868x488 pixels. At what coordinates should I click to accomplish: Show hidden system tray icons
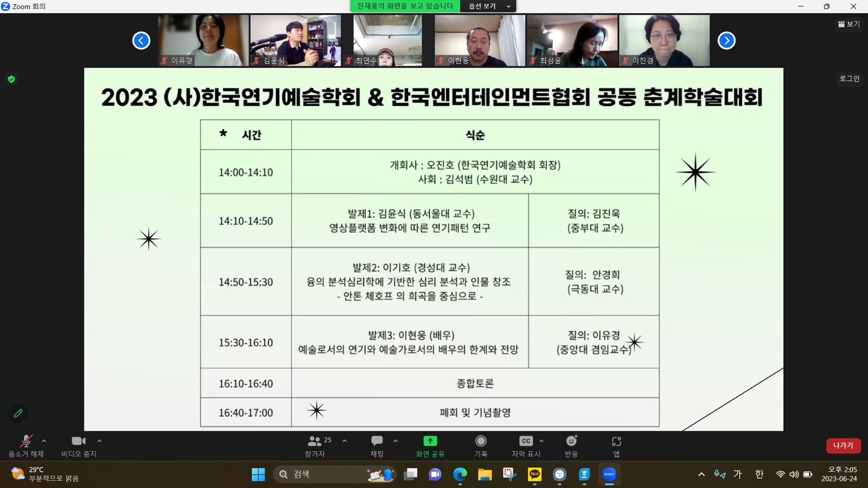[x=701, y=475]
